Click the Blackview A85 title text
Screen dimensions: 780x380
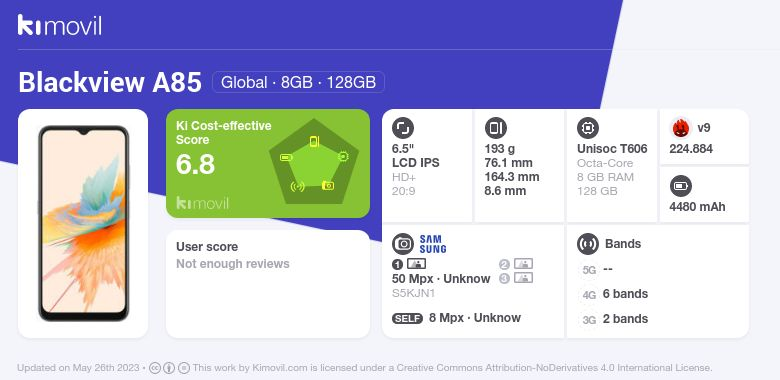110,82
